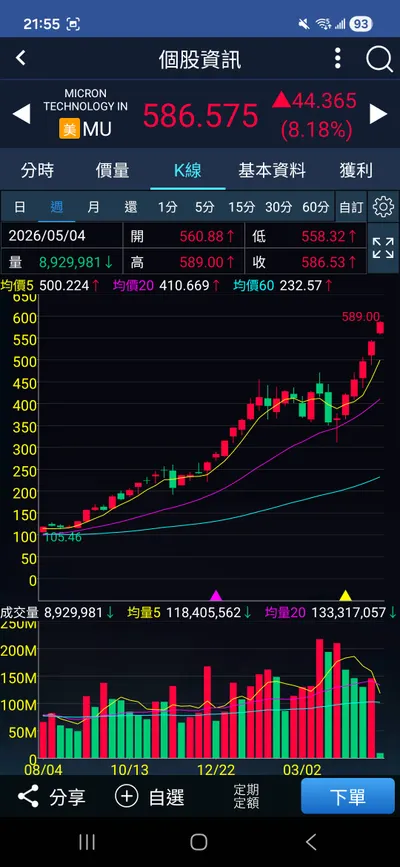Tap the latest candlestick near 589.00

click(380, 328)
